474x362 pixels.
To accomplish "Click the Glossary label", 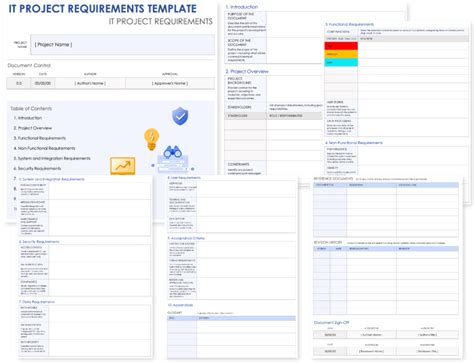I will coord(175,313).
